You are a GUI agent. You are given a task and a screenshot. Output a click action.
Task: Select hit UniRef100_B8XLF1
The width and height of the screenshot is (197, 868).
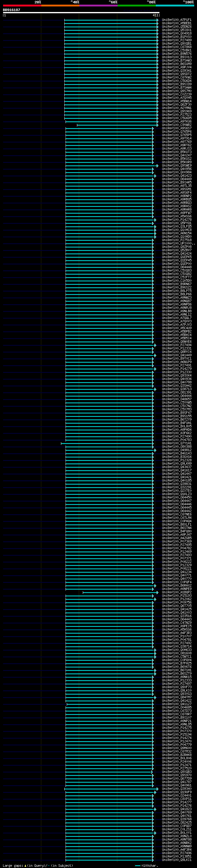point(177,524)
